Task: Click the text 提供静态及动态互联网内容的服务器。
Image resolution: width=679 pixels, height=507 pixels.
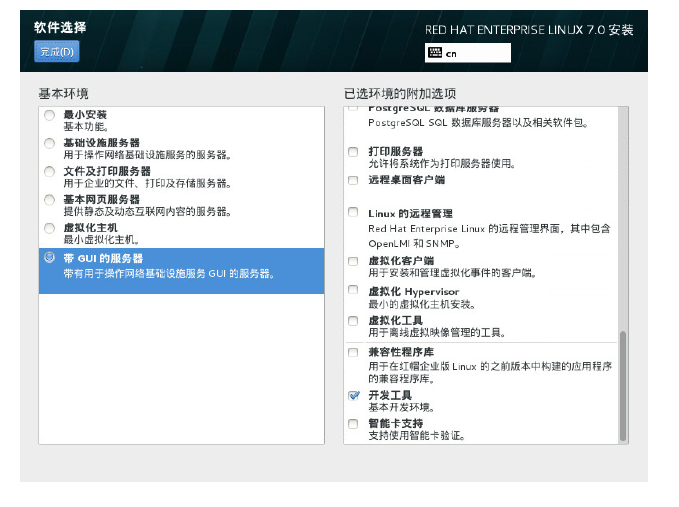Action: pos(147,211)
